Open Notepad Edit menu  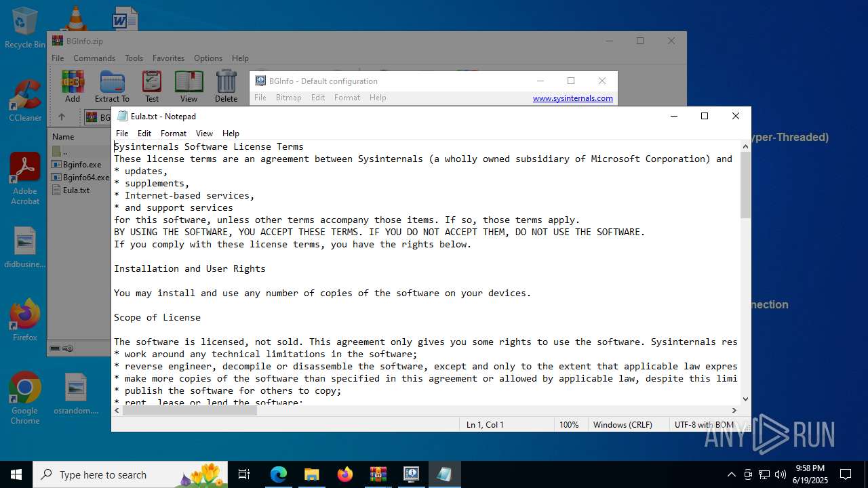tap(144, 134)
